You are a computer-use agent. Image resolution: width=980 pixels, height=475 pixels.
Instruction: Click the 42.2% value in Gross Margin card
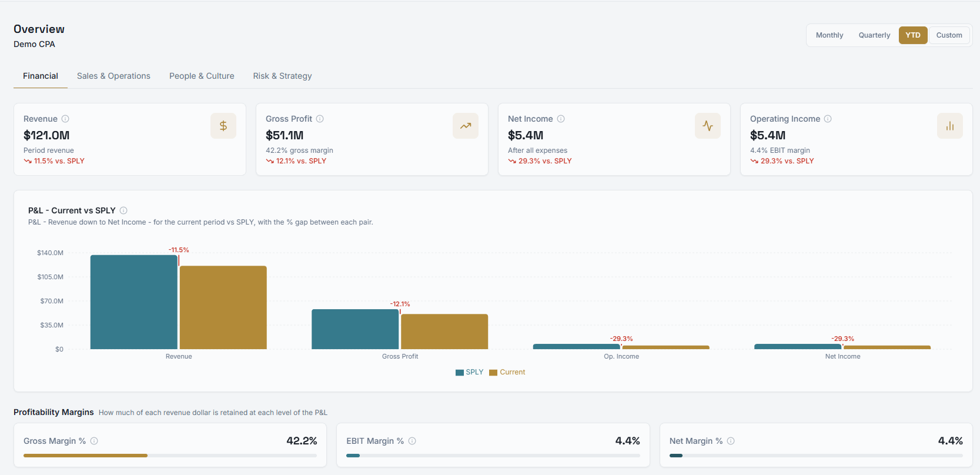[302, 441]
